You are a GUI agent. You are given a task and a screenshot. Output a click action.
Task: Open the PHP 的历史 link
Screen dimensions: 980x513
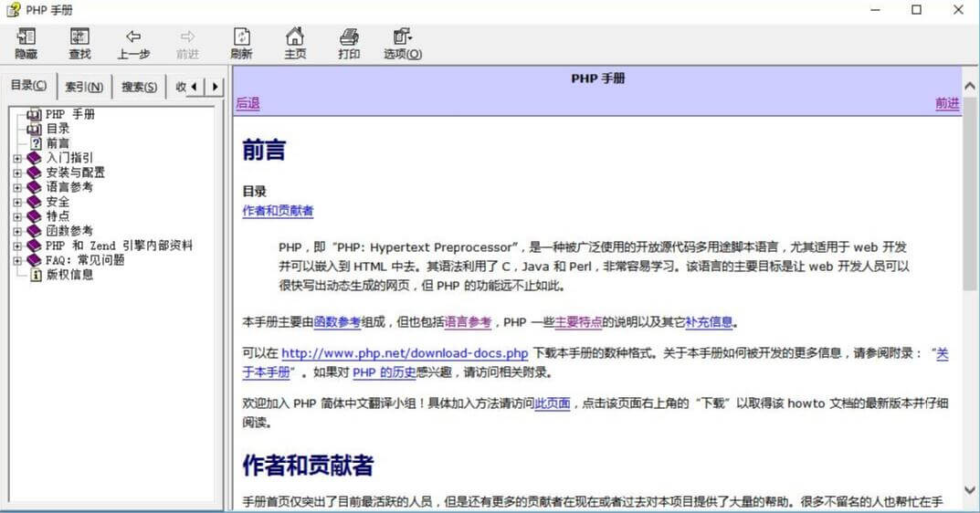pyautogui.click(x=385, y=372)
